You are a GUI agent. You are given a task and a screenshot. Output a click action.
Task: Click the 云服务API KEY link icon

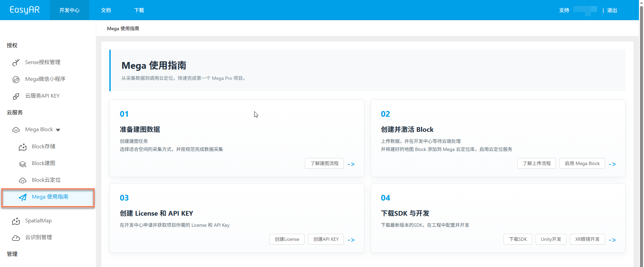click(x=16, y=96)
